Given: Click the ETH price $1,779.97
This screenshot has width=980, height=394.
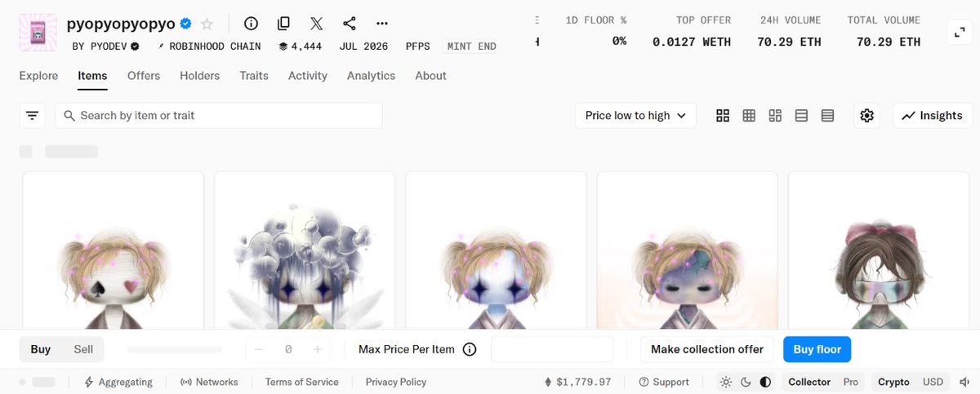Looking at the screenshot, I should (578, 382).
